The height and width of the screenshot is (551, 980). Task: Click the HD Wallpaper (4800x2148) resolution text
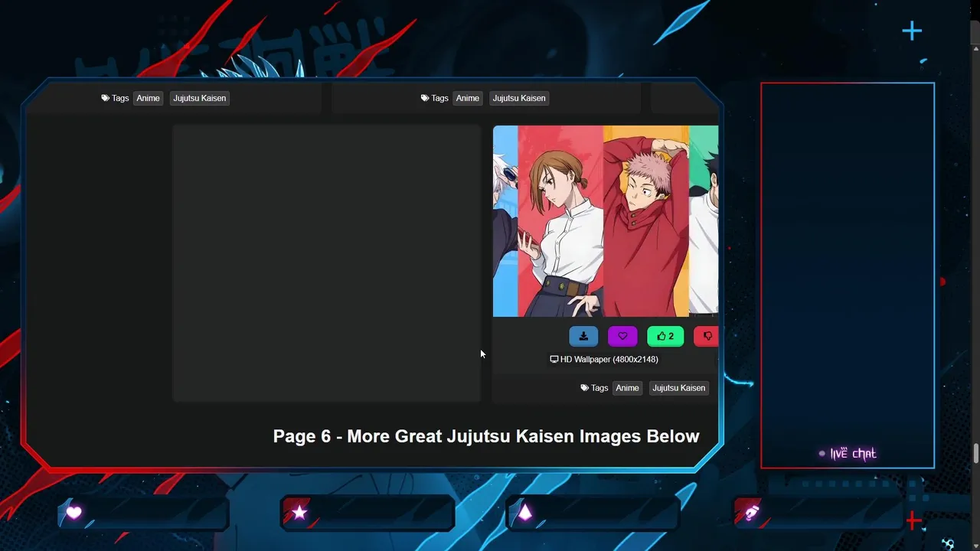click(609, 359)
